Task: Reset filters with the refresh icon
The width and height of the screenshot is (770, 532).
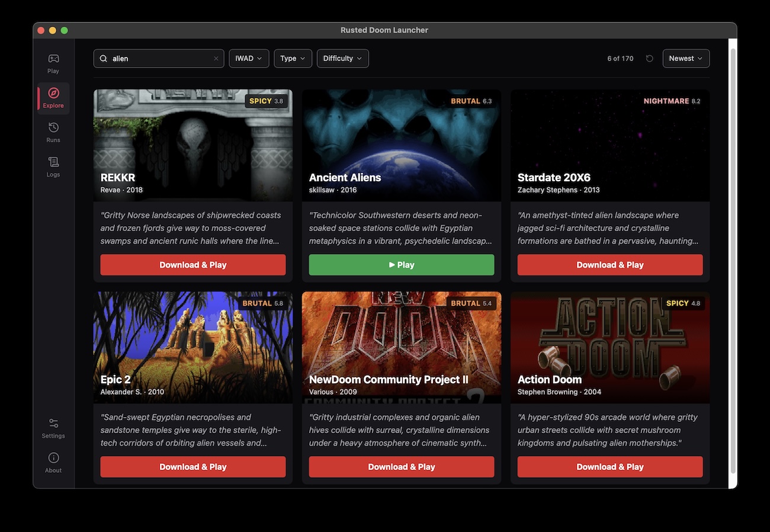Action: pos(650,59)
